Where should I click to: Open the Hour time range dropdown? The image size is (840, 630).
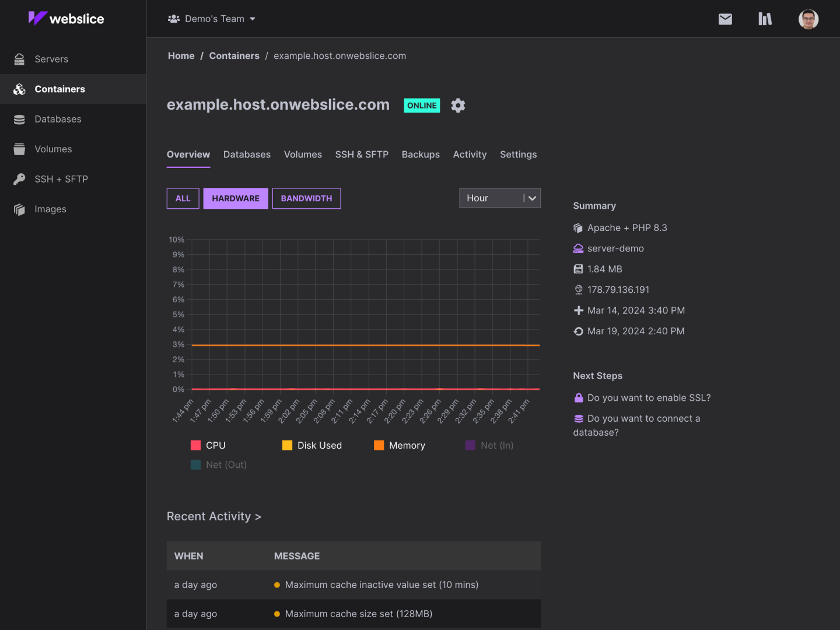click(499, 198)
